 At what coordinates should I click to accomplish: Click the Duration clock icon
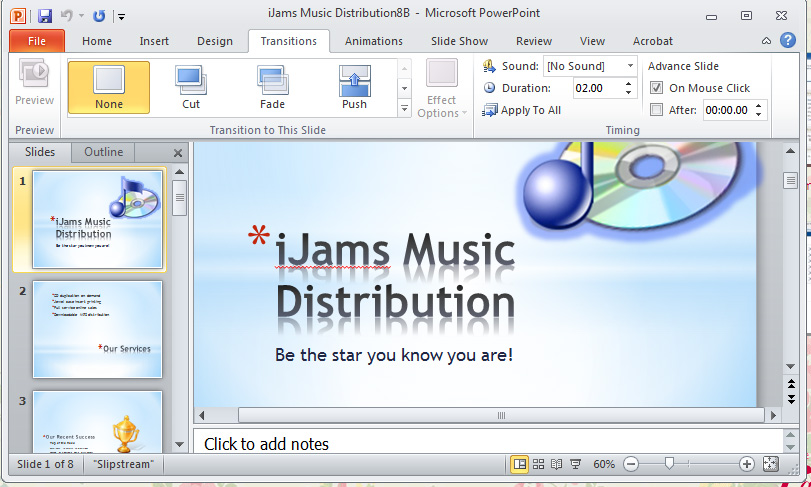point(489,88)
